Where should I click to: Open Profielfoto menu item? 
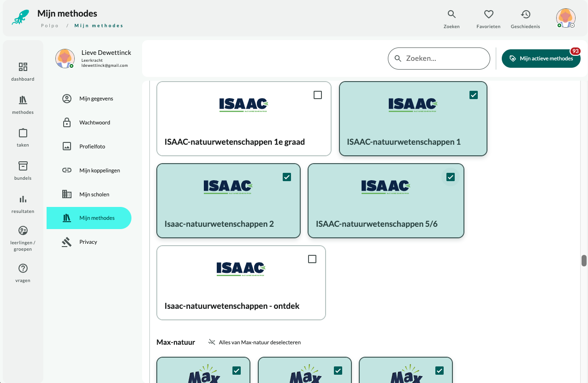pos(89,147)
